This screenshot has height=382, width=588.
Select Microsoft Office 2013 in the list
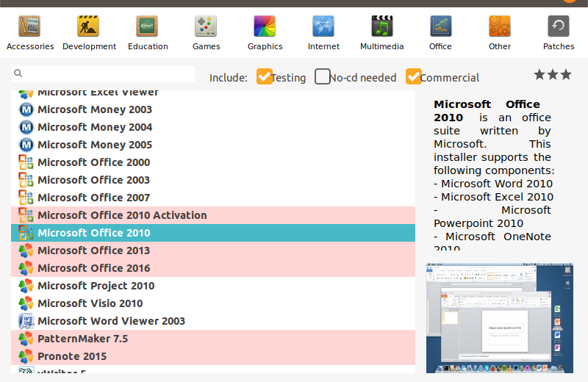93,251
